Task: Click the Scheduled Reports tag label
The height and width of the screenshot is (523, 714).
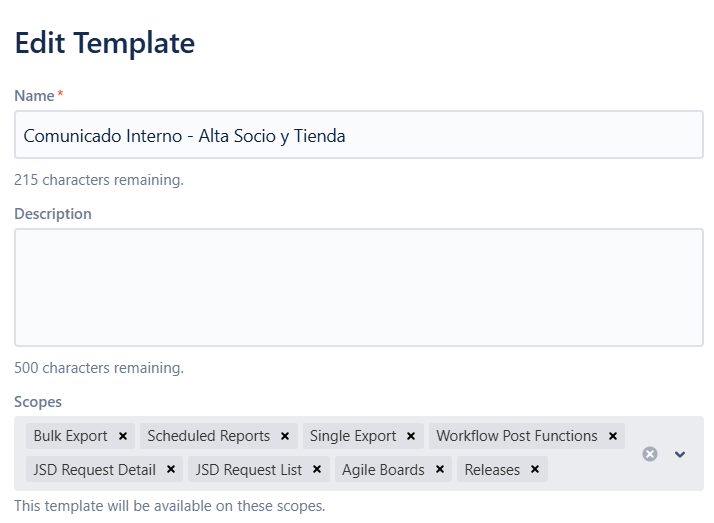Action: click(x=208, y=436)
